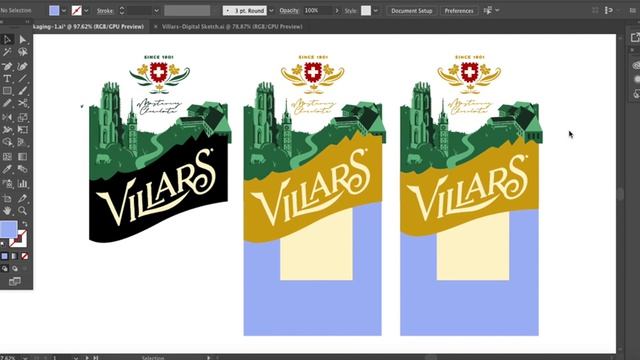Select the Pen tool
Viewport: 640px width, 360px height.
pos(7,66)
